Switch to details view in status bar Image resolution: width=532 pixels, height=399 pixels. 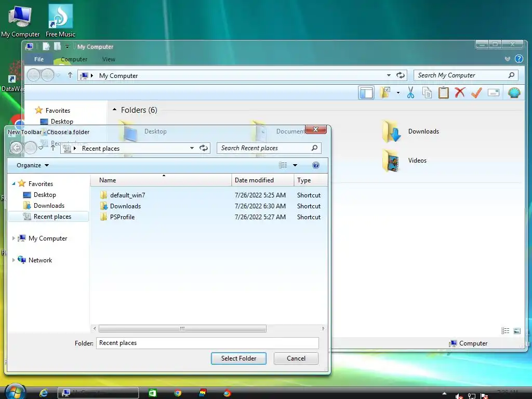(505, 331)
